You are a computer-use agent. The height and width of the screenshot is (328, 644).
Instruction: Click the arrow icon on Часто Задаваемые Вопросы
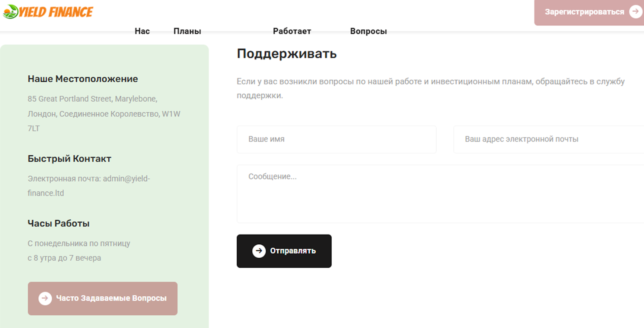click(x=45, y=298)
